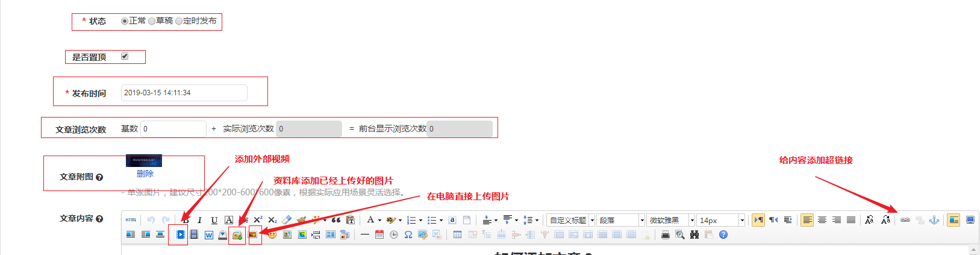This screenshot has height=255, width=980.
Task: Click the redo arrow in the editor toolbar
Action: point(166,220)
